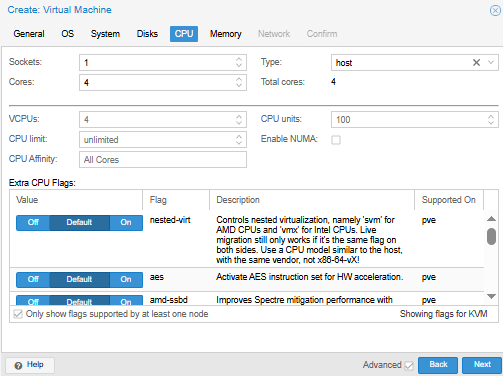Click the Back button
The width and height of the screenshot is (503, 376).
click(x=438, y=365)
